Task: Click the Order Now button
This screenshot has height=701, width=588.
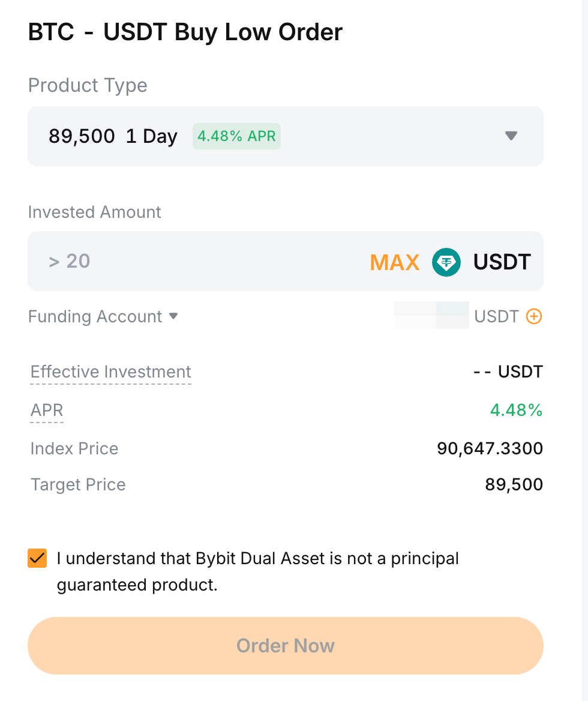Action: coord(286,646)
